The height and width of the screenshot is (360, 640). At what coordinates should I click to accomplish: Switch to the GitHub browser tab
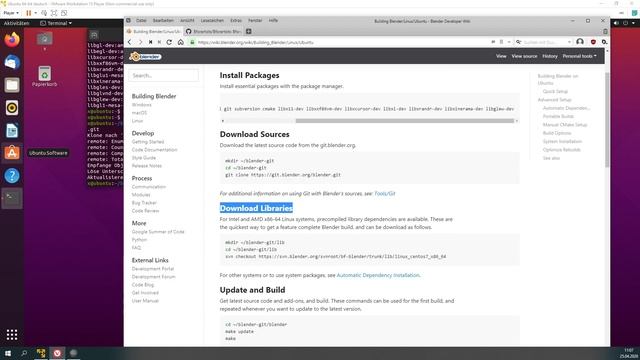coord(213,31)
